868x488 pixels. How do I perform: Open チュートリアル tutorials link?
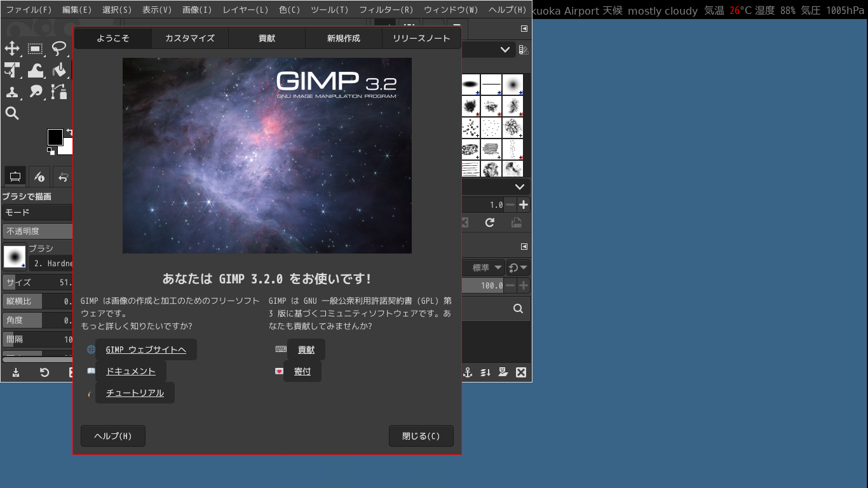135,393
